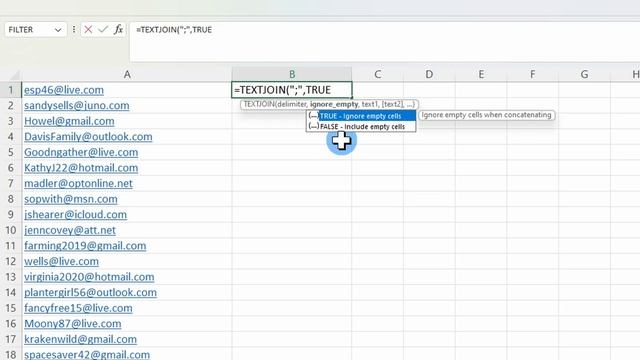Click the sopwith@msn.com email link

(x=71, y=199)
